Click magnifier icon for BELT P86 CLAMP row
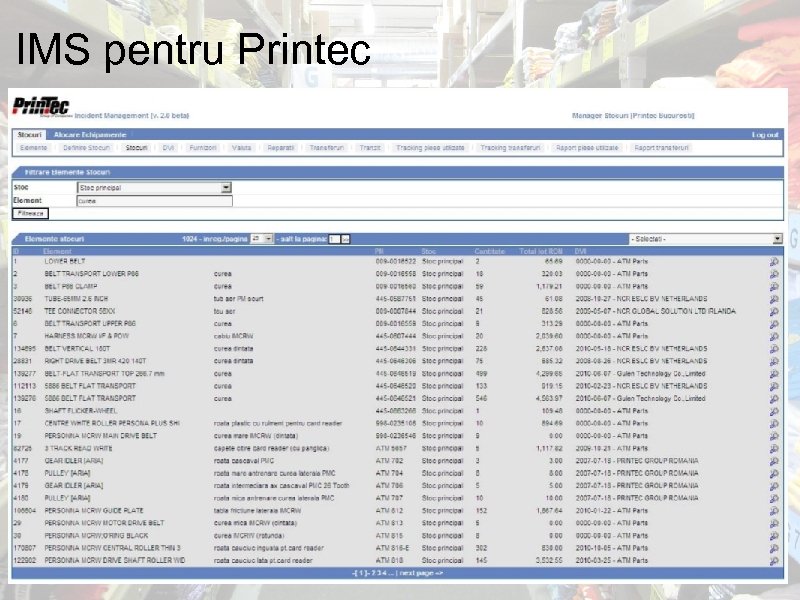The image size is (800, 600). 774,287
